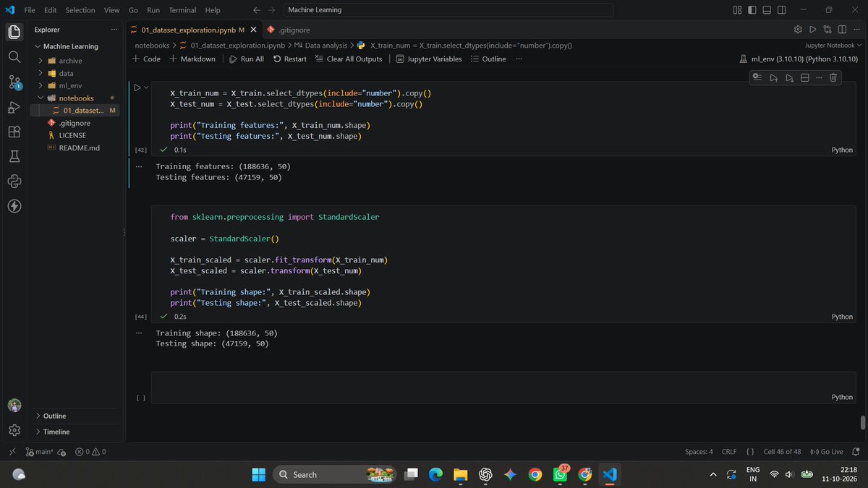868x488 pixels.
Task: Execute cells above from the cell toolbar
Action: [x=773, y=77]
